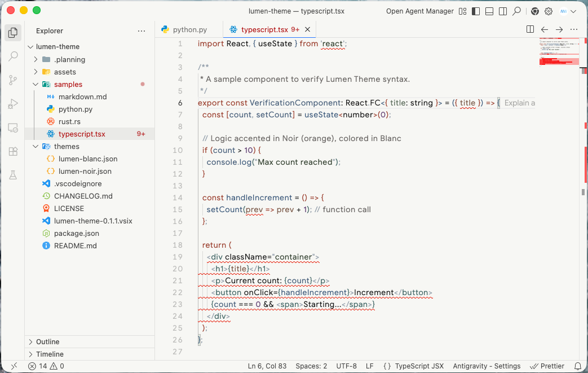Viewport: 588px width, 373px height.
Task: Toggle primary side bar visibility
Action: [476, 11]
